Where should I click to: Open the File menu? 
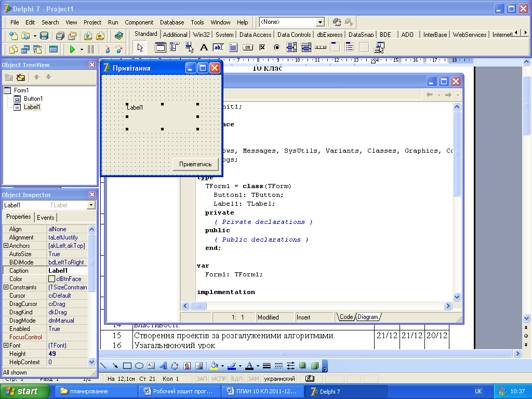click(x=15, y=22)
